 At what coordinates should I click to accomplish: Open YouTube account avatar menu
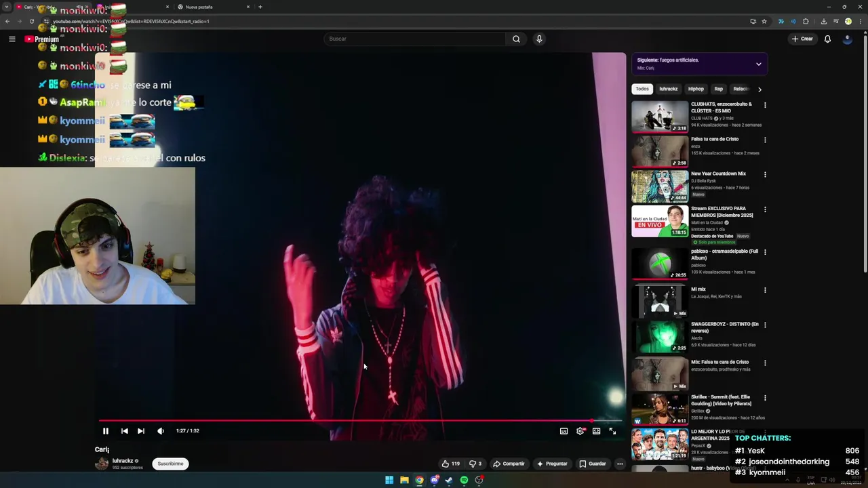848,39
